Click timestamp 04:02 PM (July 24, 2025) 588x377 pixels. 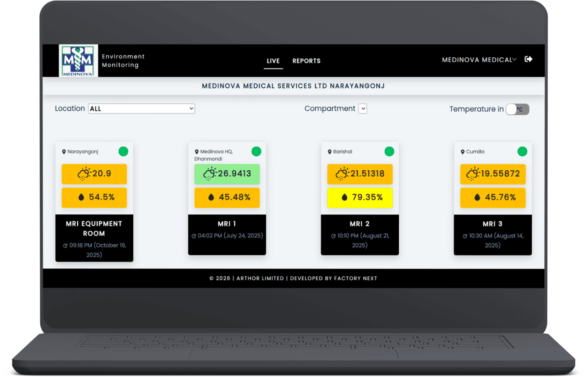click(230, 236)
